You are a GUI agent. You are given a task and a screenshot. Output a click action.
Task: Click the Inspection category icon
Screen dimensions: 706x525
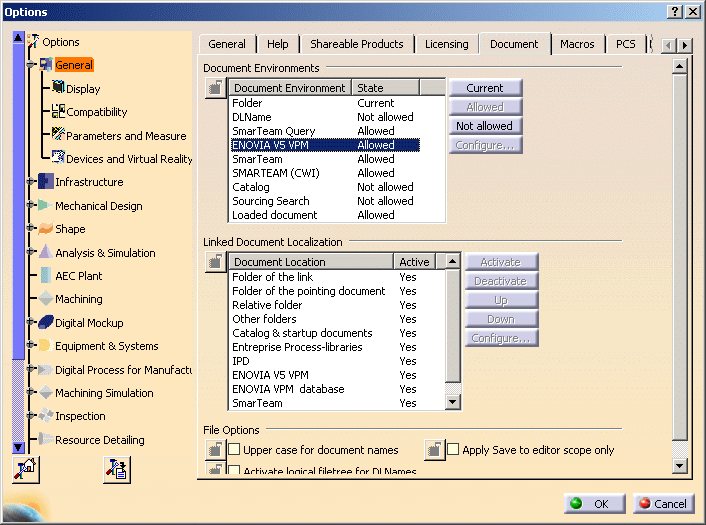pos(45,415)
